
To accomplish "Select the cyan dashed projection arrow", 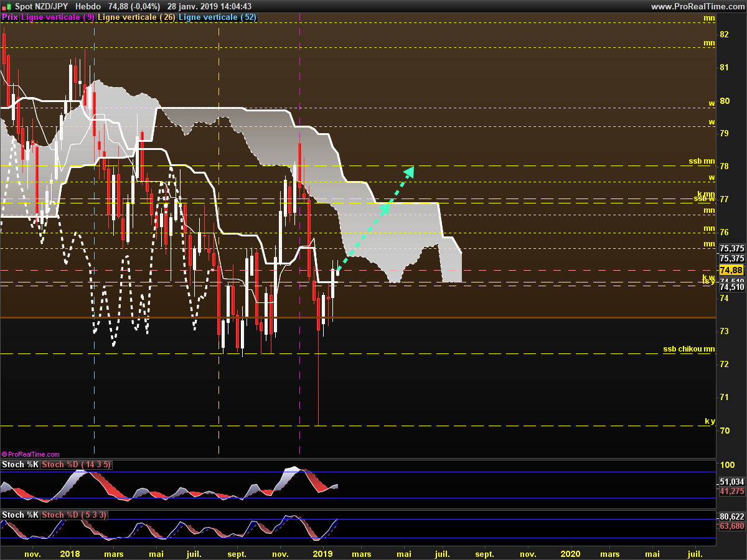I will point(375,220).
